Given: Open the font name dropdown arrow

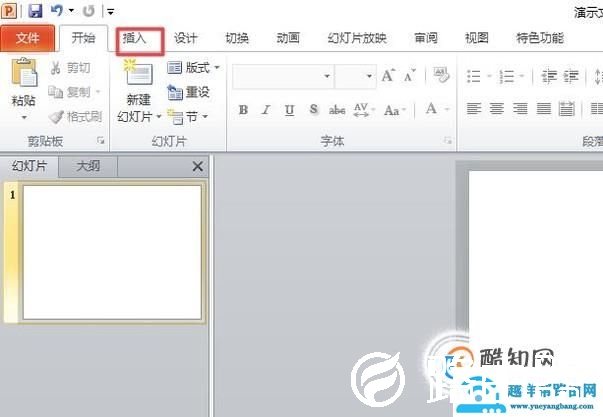Looking at the screenshot, I should (x=327, y=76).
